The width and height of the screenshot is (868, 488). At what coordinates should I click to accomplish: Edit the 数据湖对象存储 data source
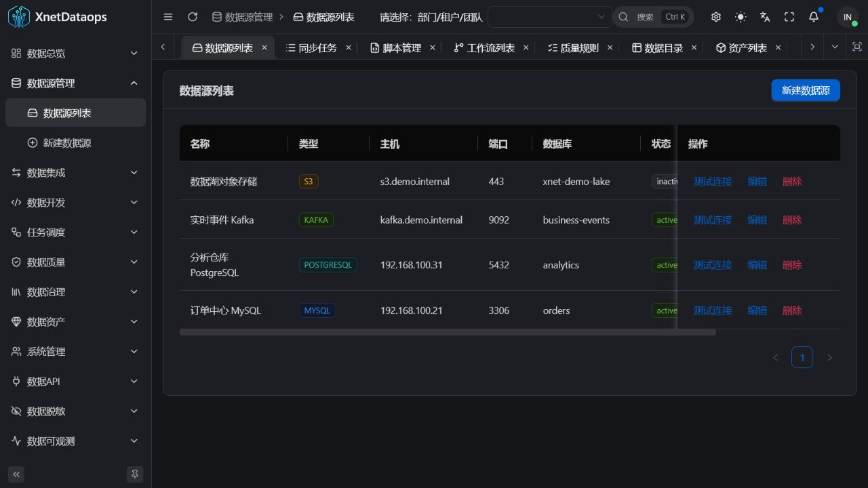(x=757, y=182)
